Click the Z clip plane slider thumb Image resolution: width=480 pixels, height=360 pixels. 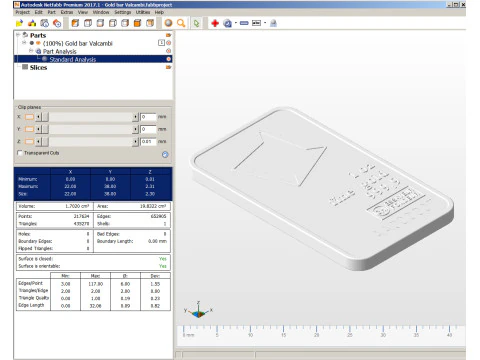45,141
